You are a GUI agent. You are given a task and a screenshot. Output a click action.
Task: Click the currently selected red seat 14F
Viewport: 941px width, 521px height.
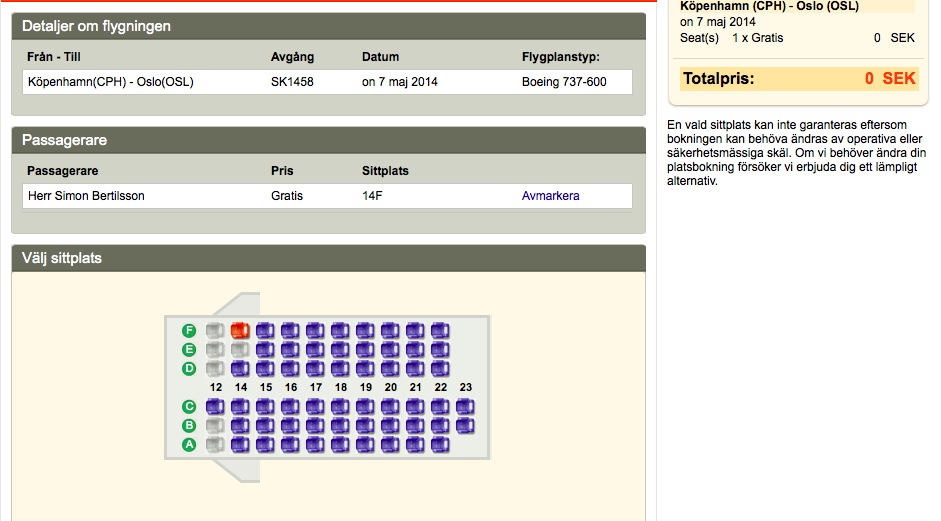tap(240, 330)
